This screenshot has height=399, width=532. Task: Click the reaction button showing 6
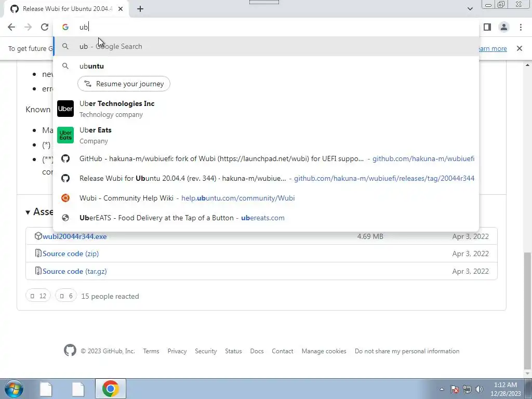pyautogui.click(x=66, y=296)
